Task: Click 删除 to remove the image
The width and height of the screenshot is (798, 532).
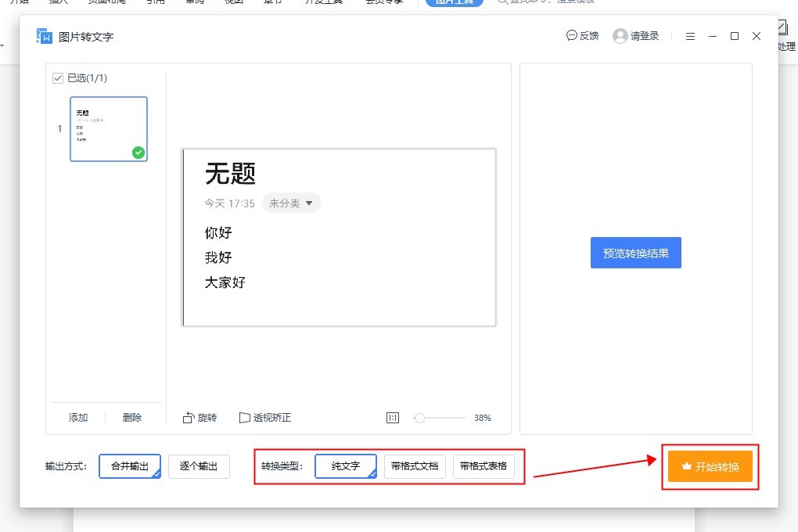Action: click(x=132, y=418)
